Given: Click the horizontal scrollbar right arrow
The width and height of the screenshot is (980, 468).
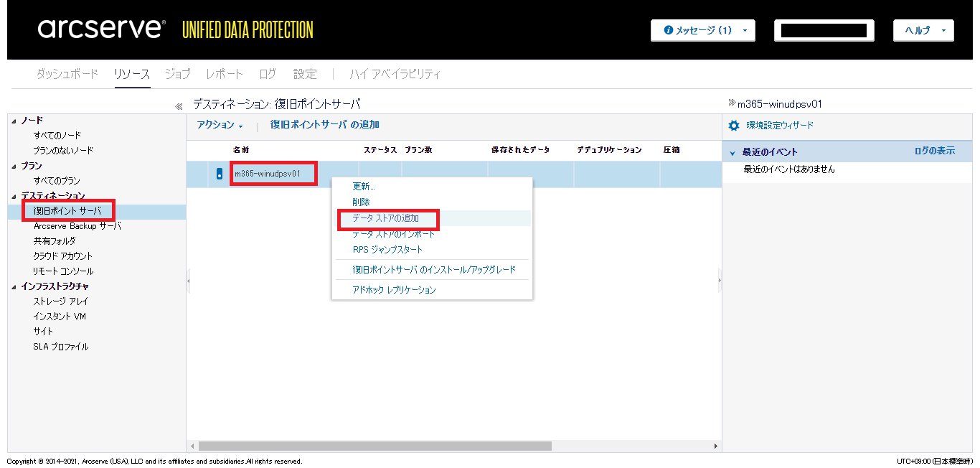Looking at the screenshot, I should [x=715, y=446].
